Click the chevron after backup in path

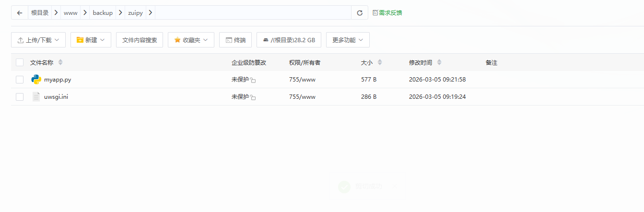tap(120, 13)
